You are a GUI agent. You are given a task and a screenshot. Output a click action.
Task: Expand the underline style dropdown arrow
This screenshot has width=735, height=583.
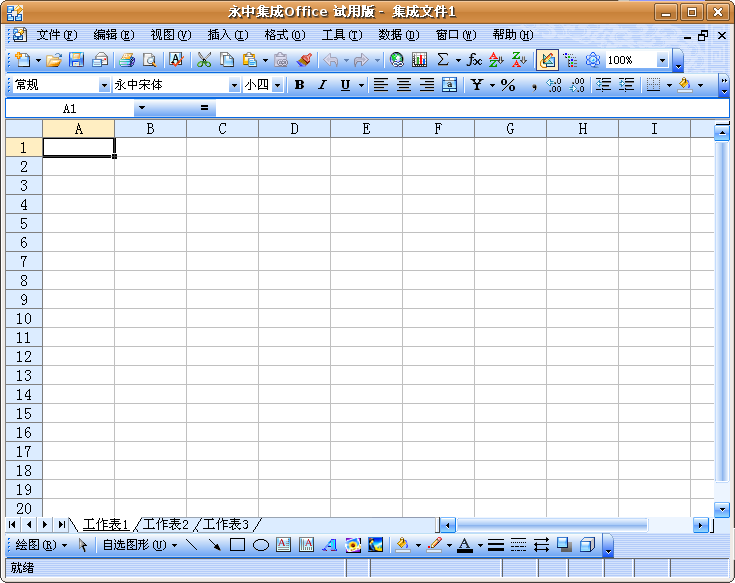(x=361, y=85)
